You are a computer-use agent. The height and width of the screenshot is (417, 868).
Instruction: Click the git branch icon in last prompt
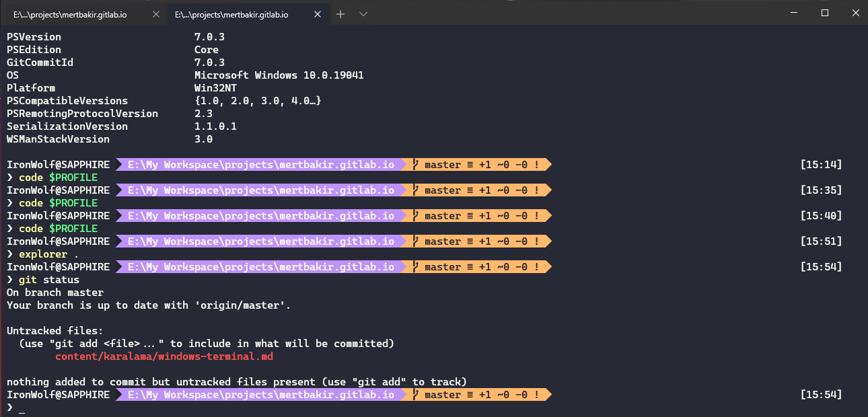point(416,395)
